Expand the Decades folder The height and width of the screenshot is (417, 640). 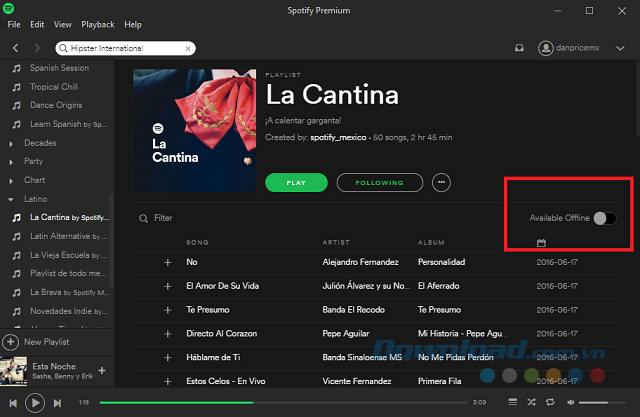click(11, 144)
